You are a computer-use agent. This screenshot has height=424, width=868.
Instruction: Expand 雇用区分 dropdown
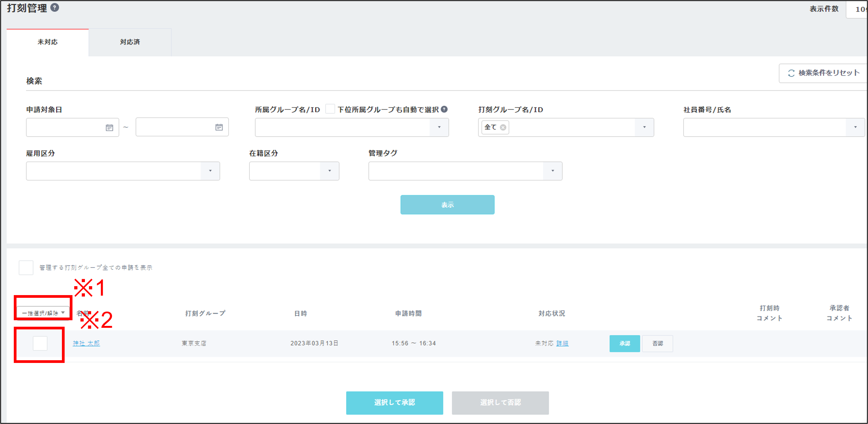[210, 171]
